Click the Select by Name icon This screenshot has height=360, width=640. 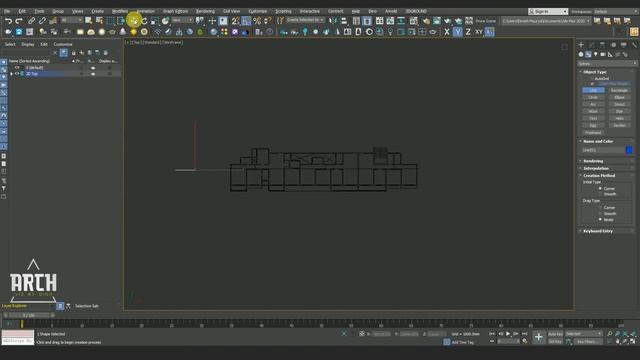click(99, 21)
